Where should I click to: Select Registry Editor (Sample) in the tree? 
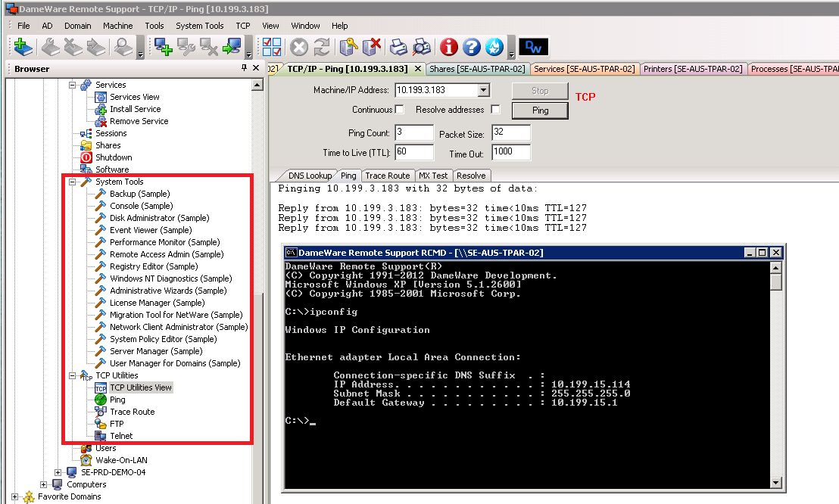click(x=154, y=266)
